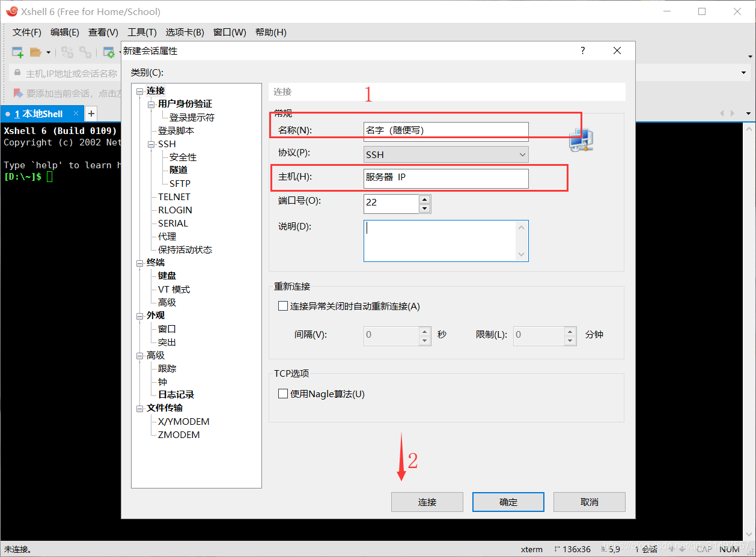The height and width of the screenshot is (557, 756).
Task: Click the 主机 host input field
Action: point(446,178)
